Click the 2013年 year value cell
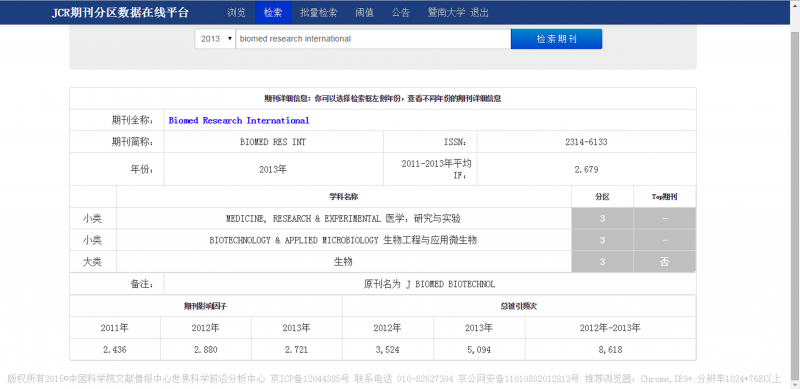Image resolution: width=800 pixels, height=389 pixels. [273, 169]
